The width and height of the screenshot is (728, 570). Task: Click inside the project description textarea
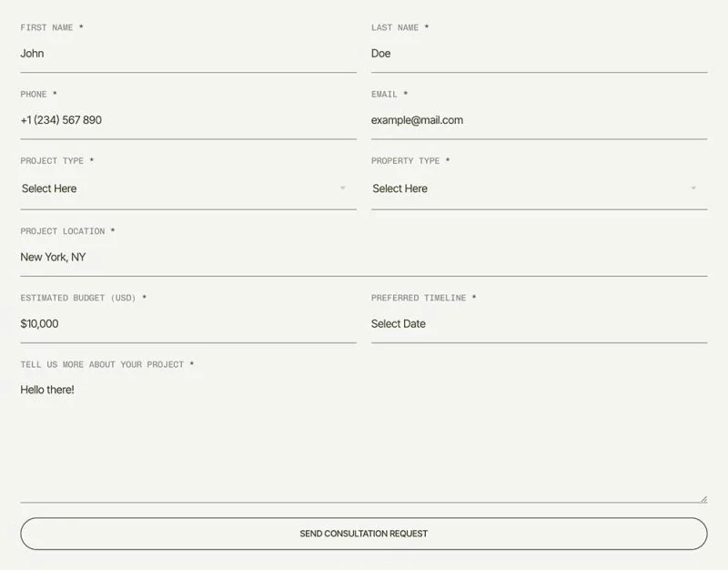coord(364,437)
